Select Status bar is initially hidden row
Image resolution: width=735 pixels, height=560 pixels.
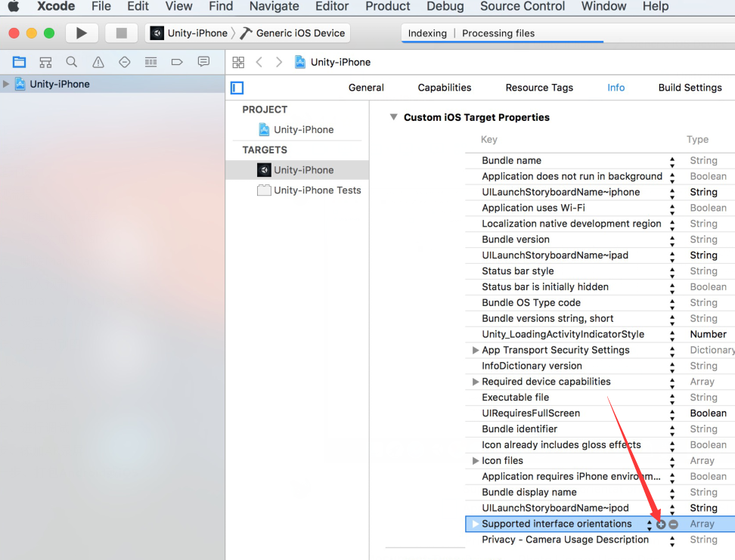point(600,286)
